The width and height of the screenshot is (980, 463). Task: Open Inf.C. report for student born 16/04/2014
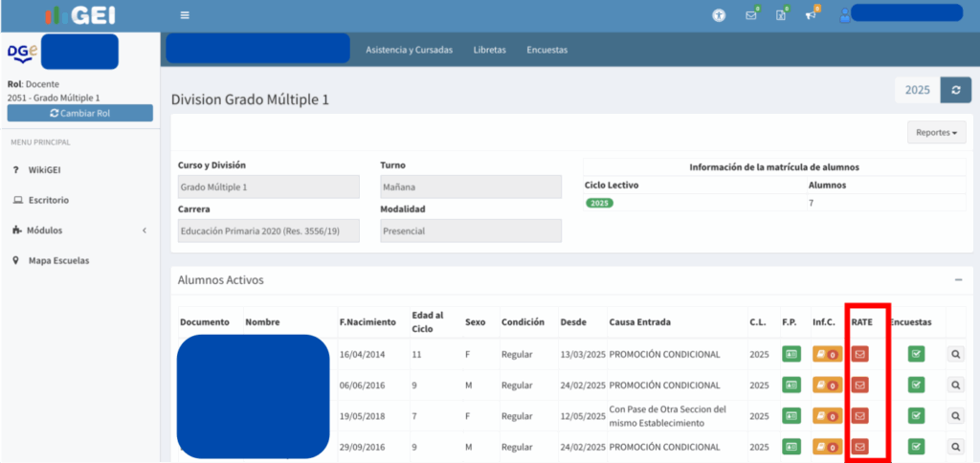[x=826, y=354]
